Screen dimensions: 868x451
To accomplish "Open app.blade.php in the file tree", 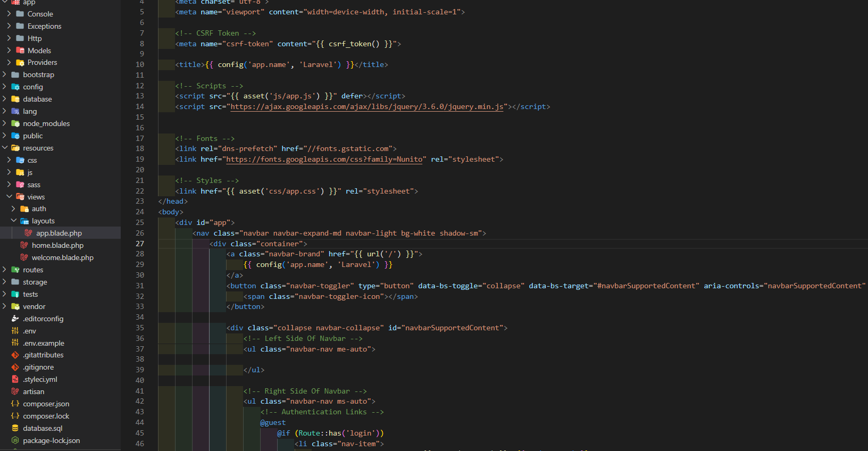I will point(60,233).
